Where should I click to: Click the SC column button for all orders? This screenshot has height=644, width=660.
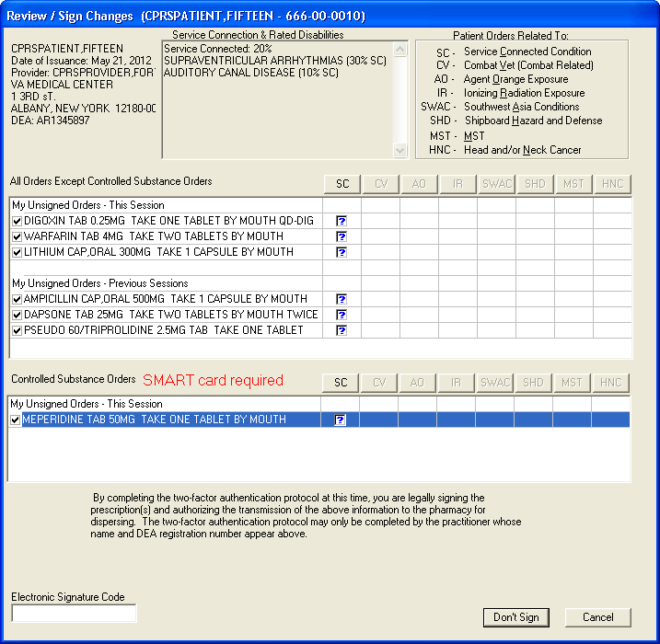click(342, 184)
